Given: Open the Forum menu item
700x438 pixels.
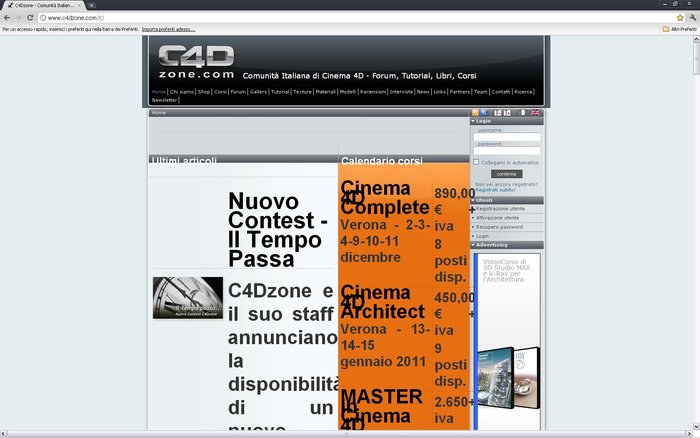Looking at the screenshot, I should (238, 92).
